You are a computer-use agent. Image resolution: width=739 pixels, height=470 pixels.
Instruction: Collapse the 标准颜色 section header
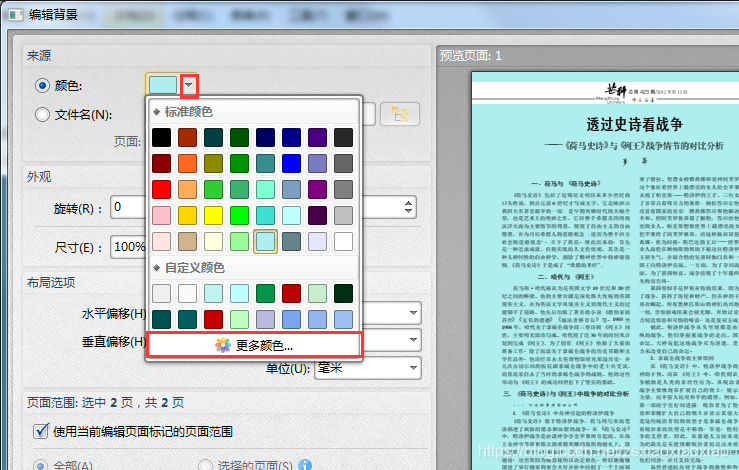pos(255,112)
